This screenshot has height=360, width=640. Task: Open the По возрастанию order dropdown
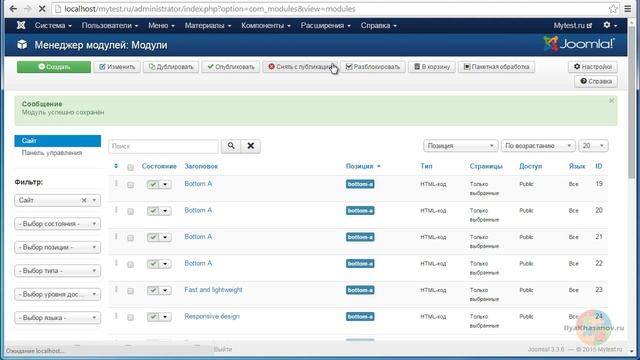(538, 146)
